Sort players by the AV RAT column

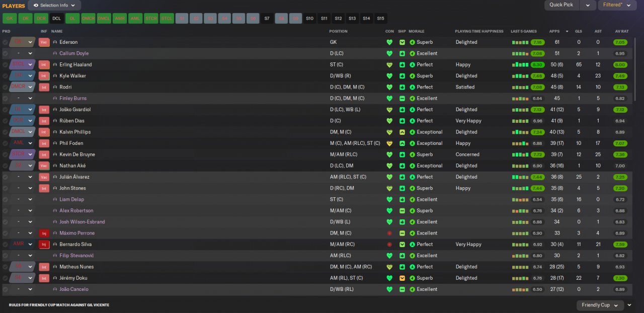(x=621, y=31)
